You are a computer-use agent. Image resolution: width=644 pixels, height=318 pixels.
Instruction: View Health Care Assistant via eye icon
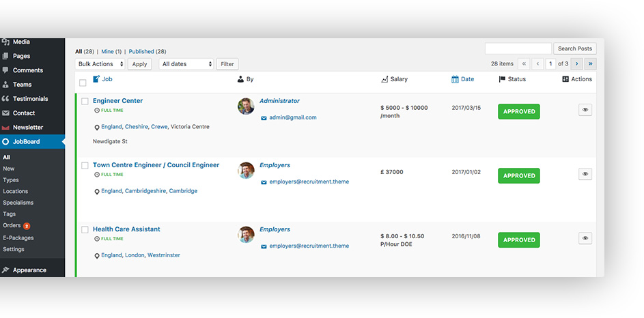[x=585, y=238]
